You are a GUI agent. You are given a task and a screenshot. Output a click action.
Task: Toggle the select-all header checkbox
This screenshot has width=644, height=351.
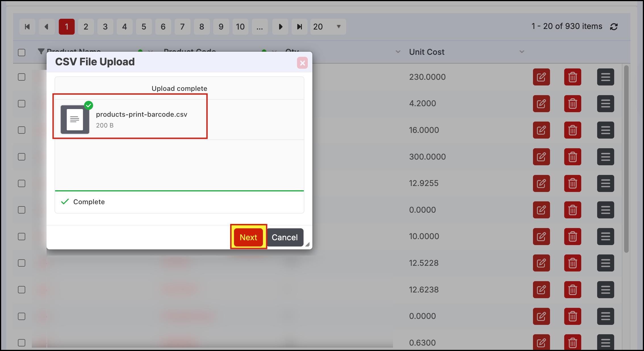22,53
